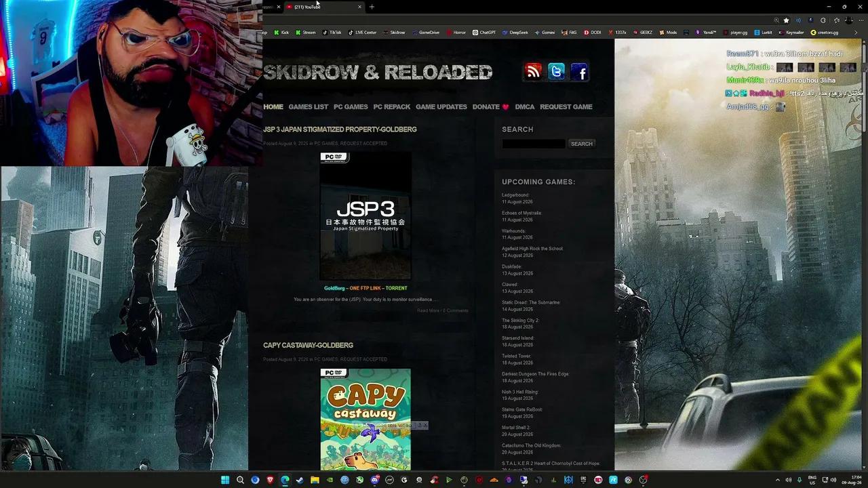Click the TORRENT download link

coord(397,288)
